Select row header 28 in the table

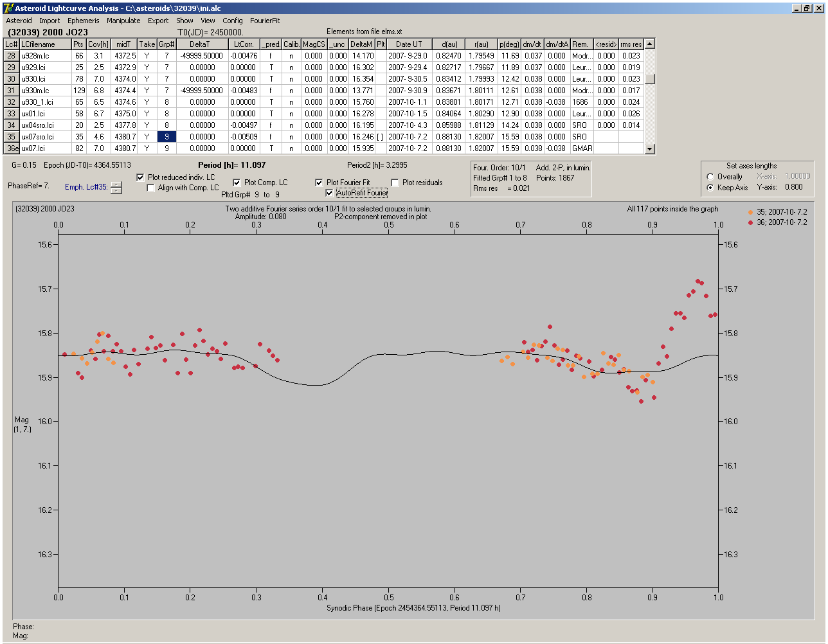pyautogui.click(x=11, y=56)
